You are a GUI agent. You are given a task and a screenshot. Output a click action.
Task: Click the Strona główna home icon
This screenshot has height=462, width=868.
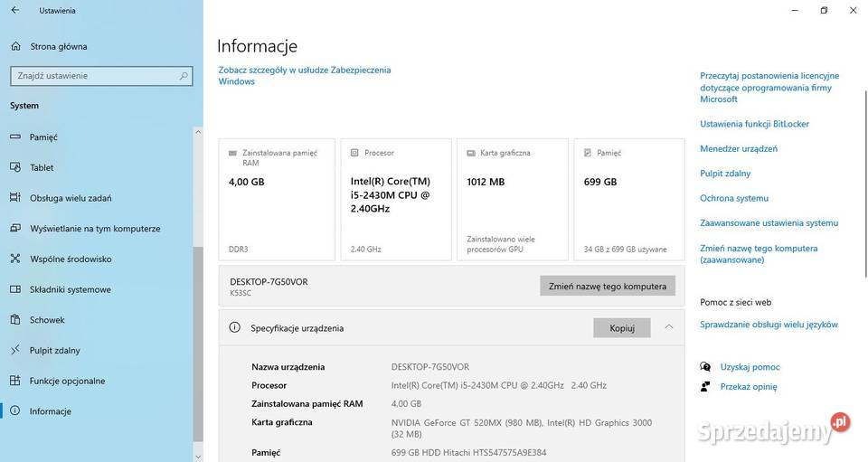(16, 46)
